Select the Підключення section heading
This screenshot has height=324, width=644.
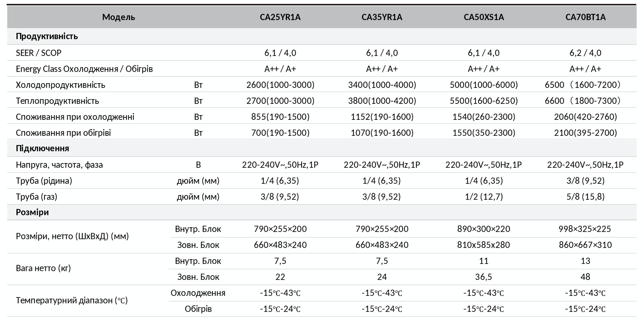(x=42, y=148)
